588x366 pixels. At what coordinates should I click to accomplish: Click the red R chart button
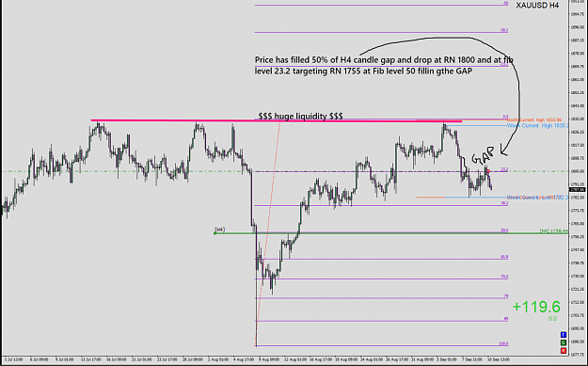(564, 351)
